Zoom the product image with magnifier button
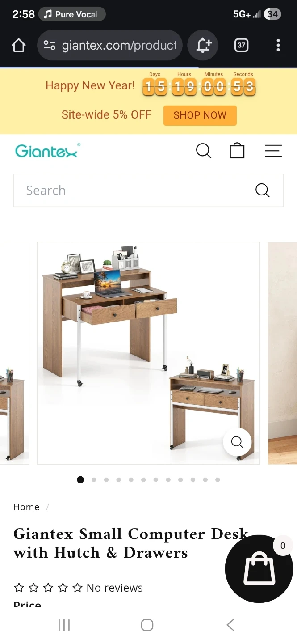This screenshot has width=297, height=644. coord(237,442)
